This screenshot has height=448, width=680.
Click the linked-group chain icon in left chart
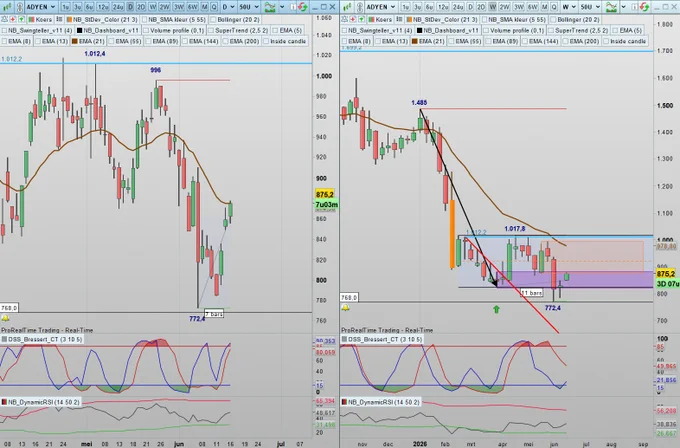pyautogui.click(x=20, y=7)
